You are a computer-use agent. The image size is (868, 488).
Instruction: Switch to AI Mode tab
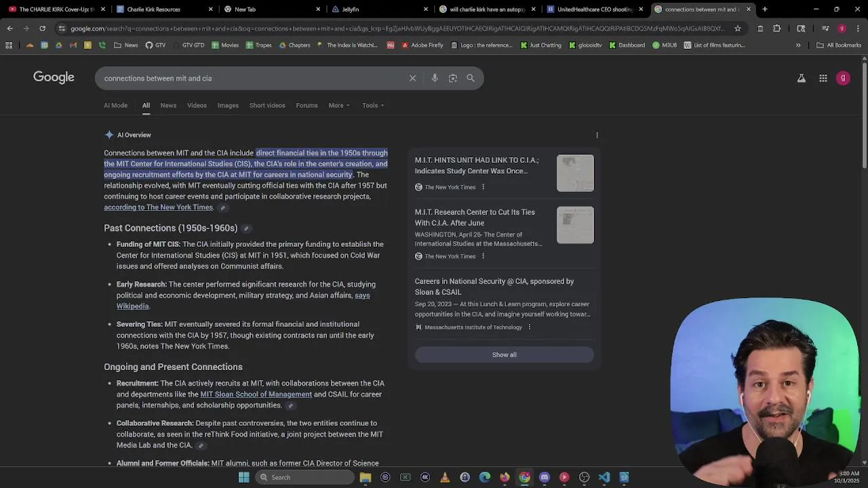click(115, 105)
